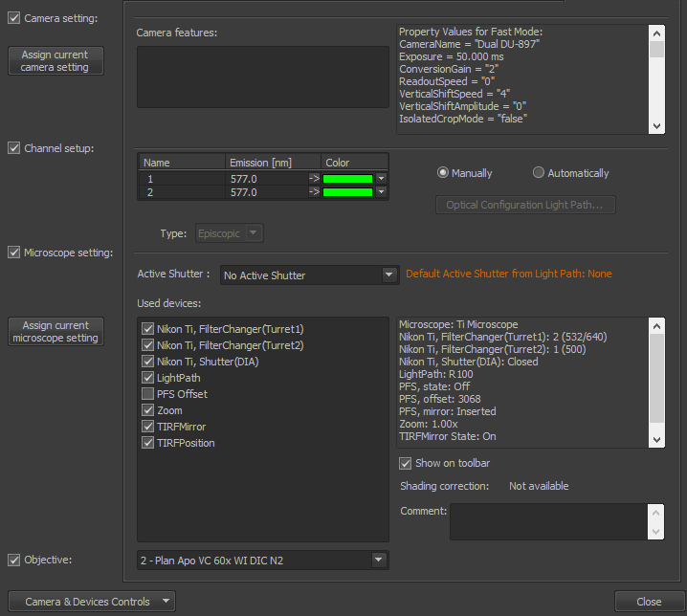Click Assign current microscope setting button

pos(55,332)
